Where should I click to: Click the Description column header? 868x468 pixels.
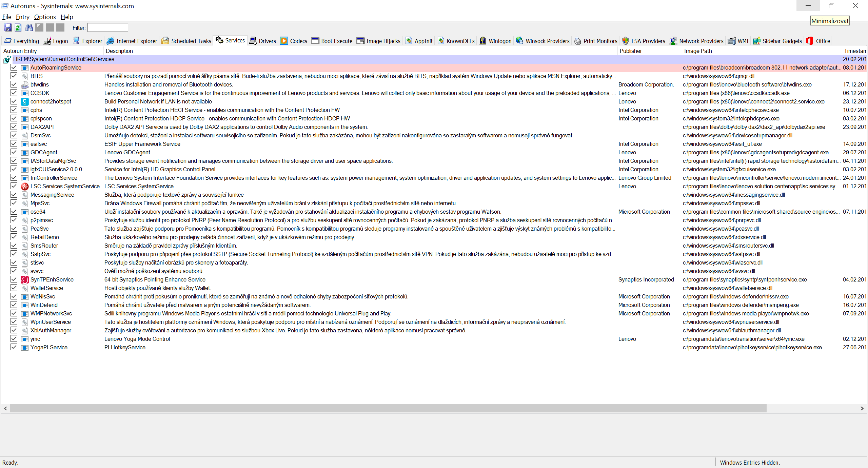click(119, 51)
